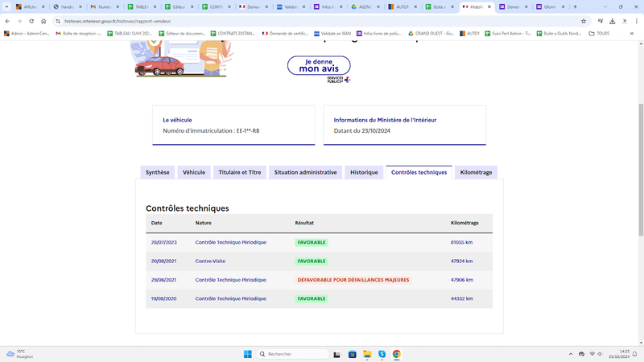Open the TOURS bookmarks folder
644x362 pixels.
pyautogui.click(x=599, y=33)
